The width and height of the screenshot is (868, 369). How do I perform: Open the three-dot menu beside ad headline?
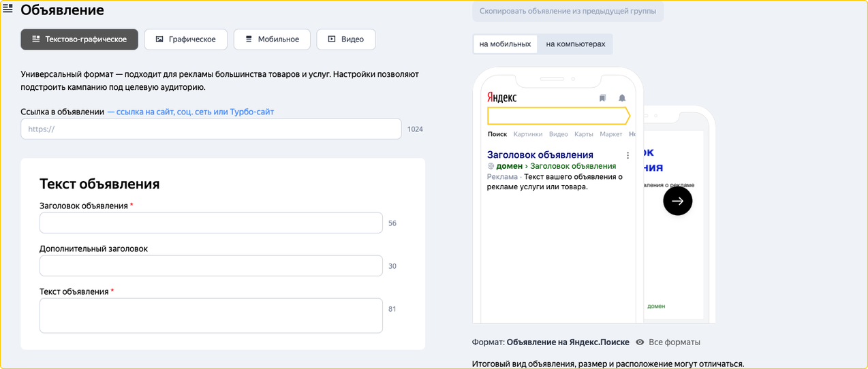coord(627,155)
